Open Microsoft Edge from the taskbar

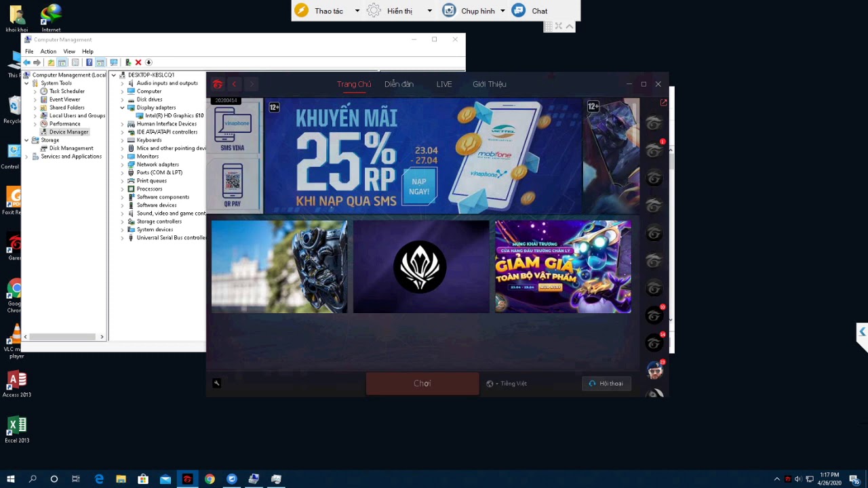tap(99, 479)
